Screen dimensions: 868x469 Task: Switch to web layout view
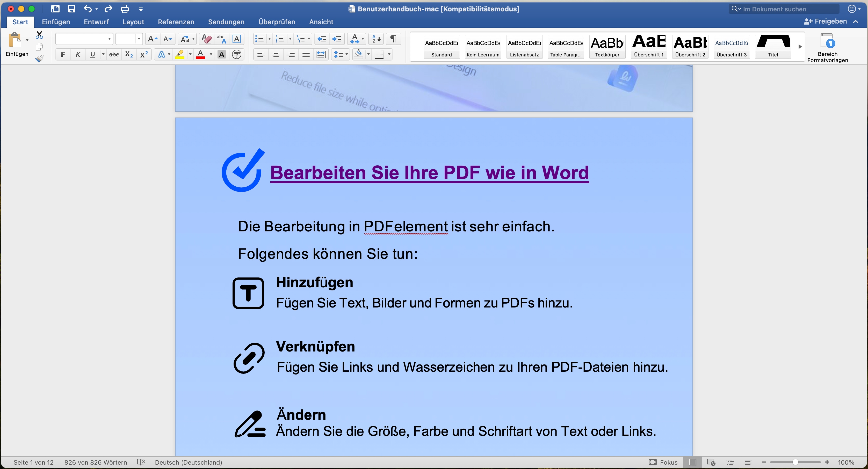(711, 462)
